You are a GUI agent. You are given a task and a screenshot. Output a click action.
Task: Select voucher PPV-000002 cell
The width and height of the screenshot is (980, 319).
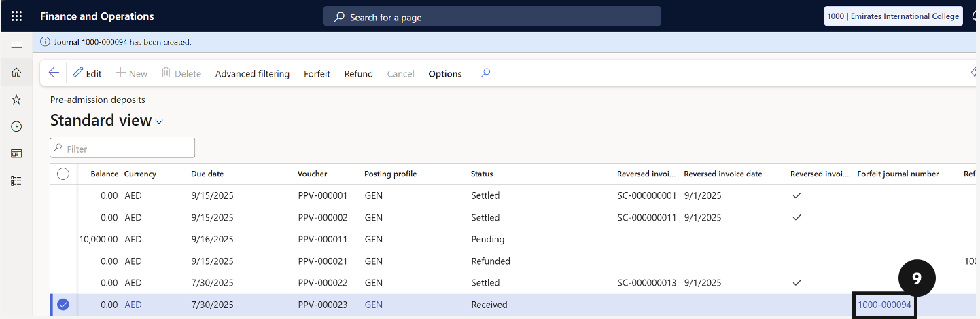coord(323,217)
